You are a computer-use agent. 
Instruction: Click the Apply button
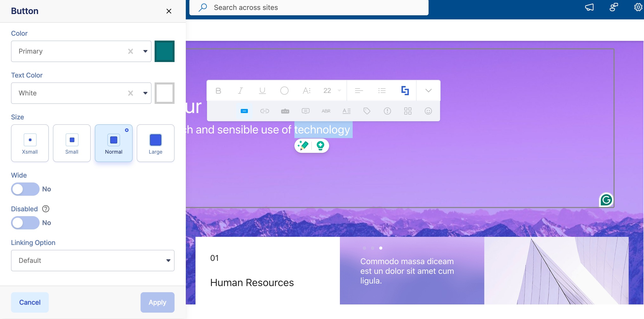click(x=157, y=302)
